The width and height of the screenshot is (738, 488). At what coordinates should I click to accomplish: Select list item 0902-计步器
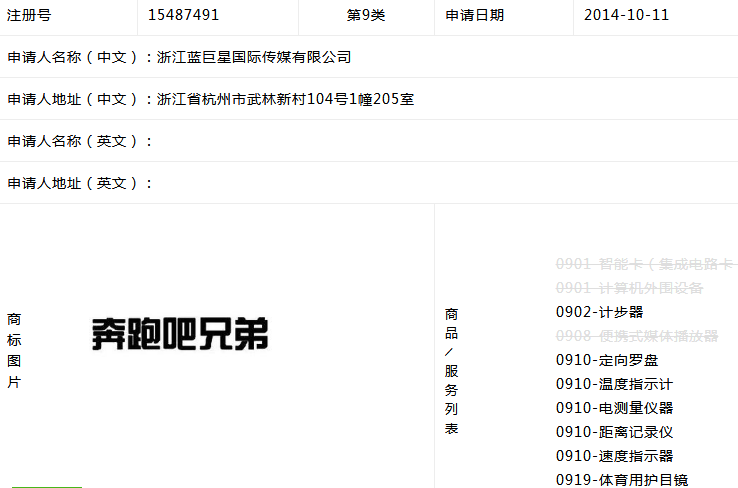coord(599,312)
